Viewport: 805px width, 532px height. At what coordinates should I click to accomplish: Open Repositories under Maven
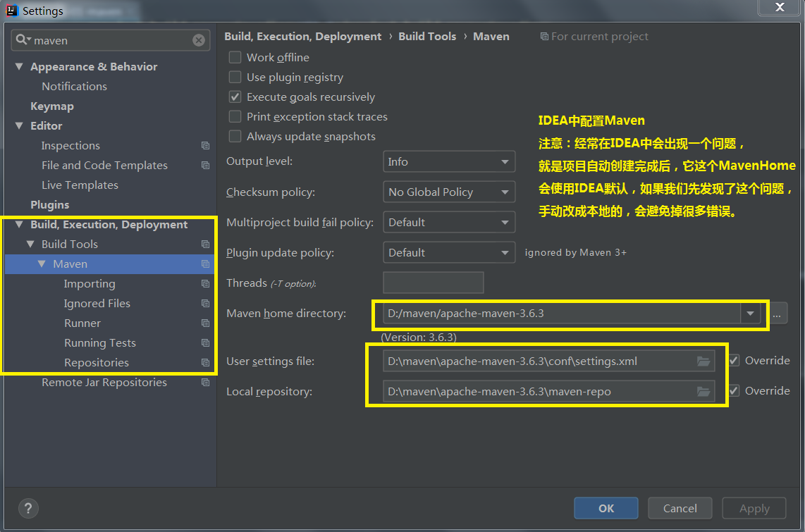pyautogui.click(x=97, y=363)
